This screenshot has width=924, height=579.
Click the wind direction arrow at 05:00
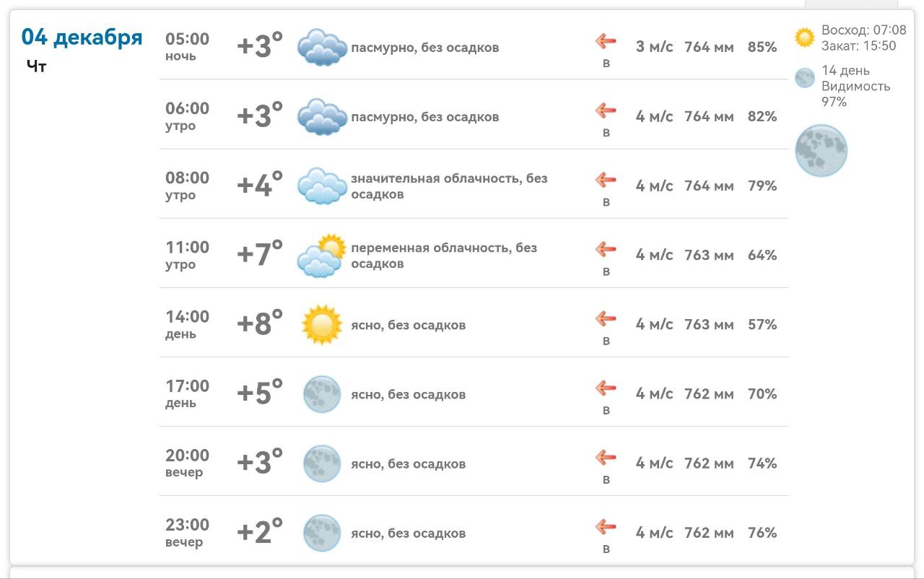tap(606, 41)
